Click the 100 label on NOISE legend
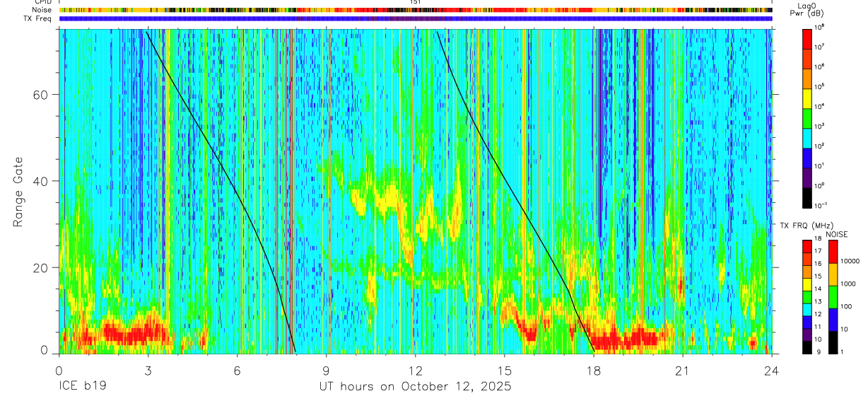The height and width of the screenshot is (401, 868). pyautogui.click(x=846, y=306)
